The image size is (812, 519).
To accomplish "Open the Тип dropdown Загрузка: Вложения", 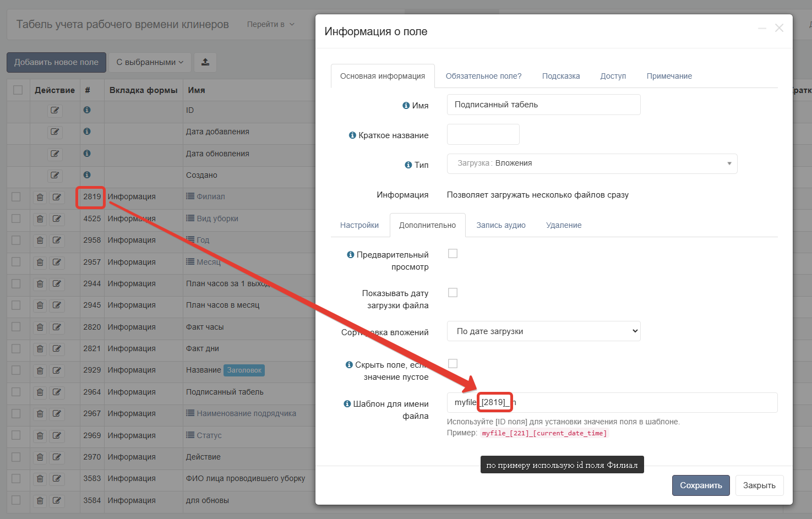I will pyautogui.click(x=592, y=163).
